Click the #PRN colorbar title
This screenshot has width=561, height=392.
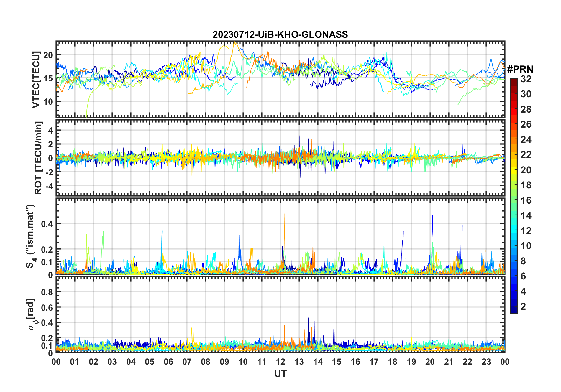pyautogui.click(x=520, y=69)
